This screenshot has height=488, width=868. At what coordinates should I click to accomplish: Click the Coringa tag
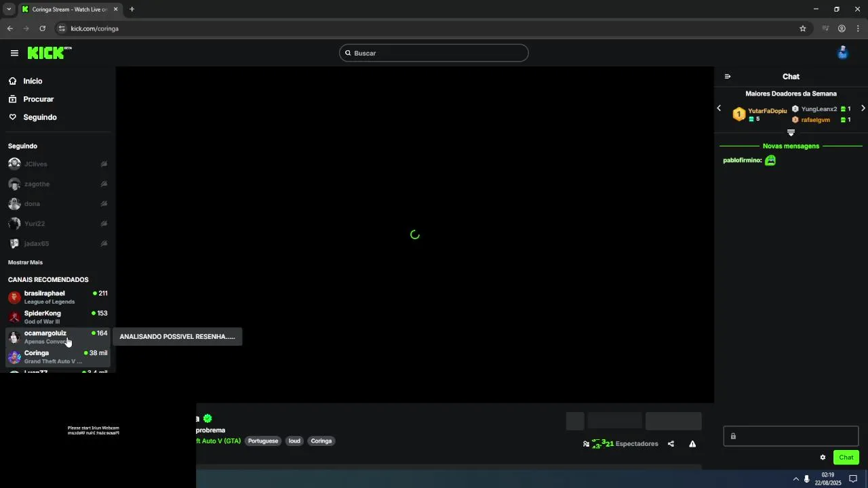tap(321, 441)
